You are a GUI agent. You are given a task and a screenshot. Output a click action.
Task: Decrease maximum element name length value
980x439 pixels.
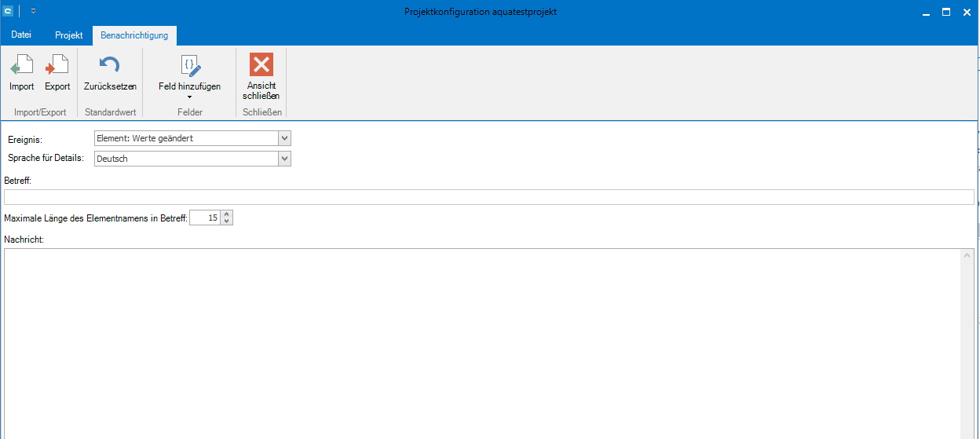click(227, 221)
